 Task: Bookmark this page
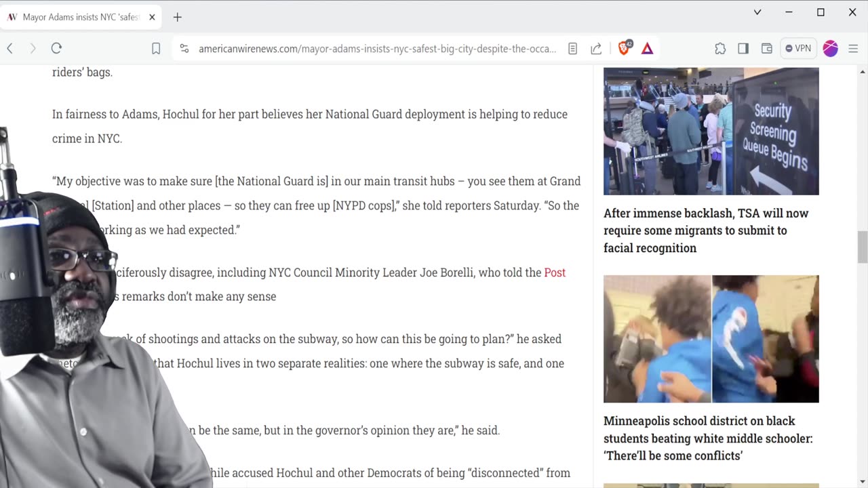(156, 49)
